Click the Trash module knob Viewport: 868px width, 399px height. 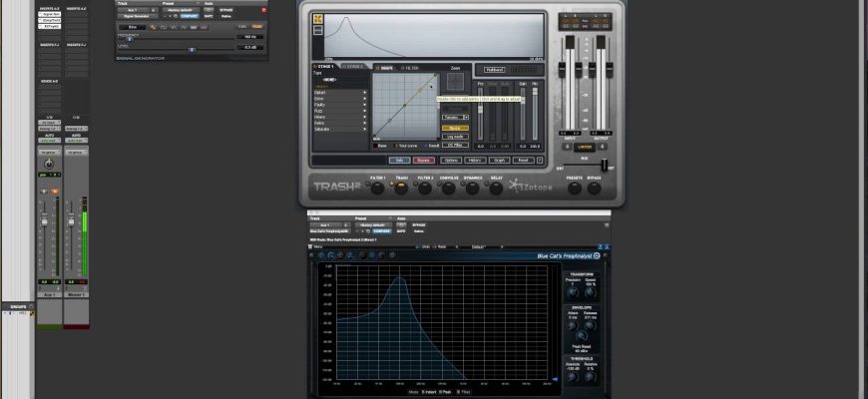[x=401, y=186]
